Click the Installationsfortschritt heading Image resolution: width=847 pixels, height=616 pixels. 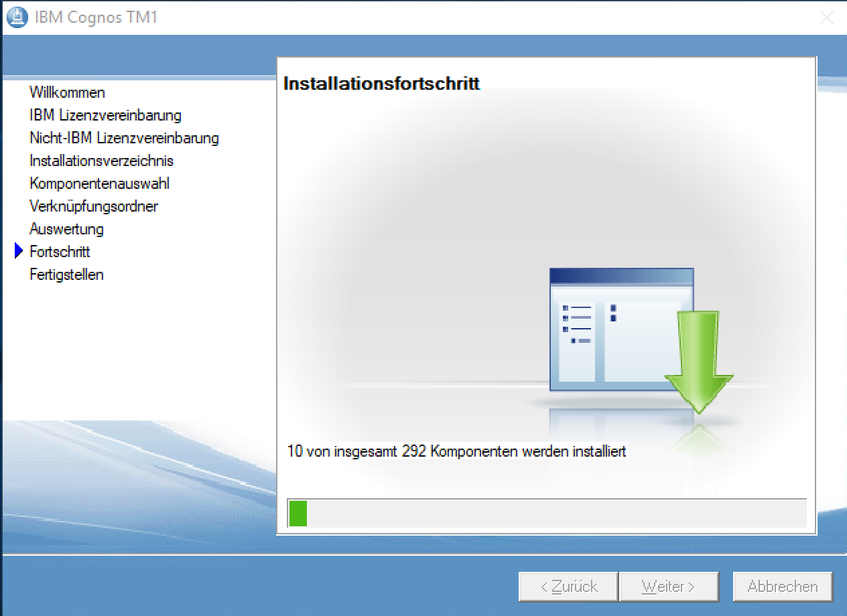pyautogui.click(x=381, y=84)
